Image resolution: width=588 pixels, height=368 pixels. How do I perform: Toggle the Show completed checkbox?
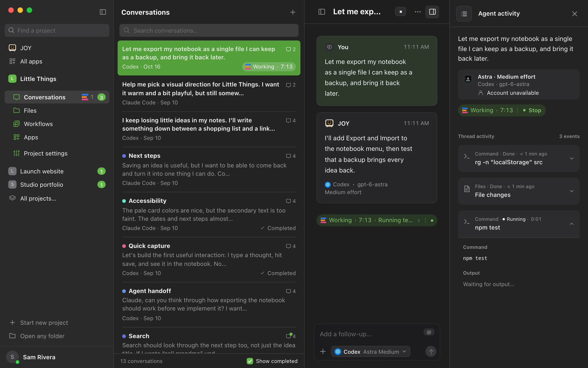250,361
